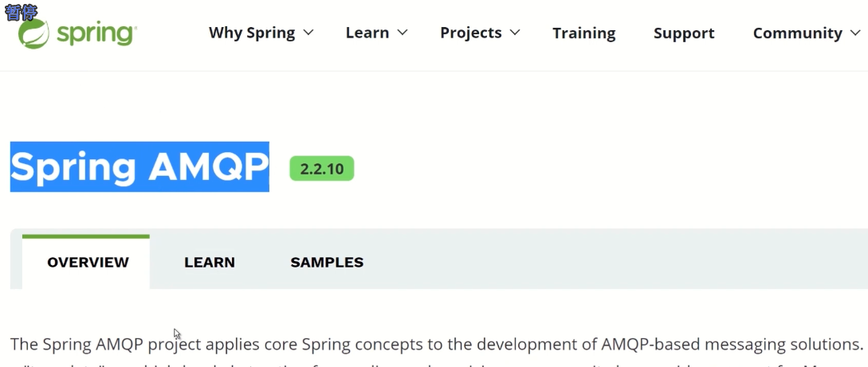This screenshot has width=868, height=367.
Task: Switch to the SAMPLES tab
Action: [327, 262]
